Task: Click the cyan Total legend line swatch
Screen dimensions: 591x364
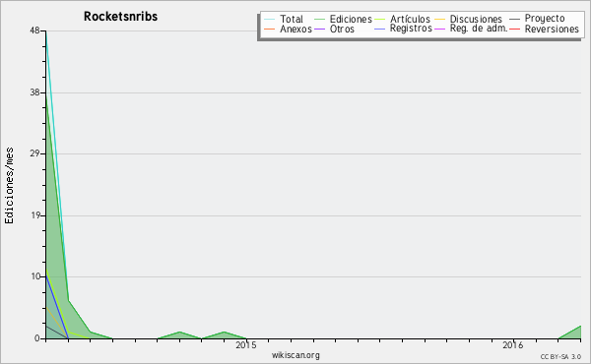Action: click(x=270, y=20)
